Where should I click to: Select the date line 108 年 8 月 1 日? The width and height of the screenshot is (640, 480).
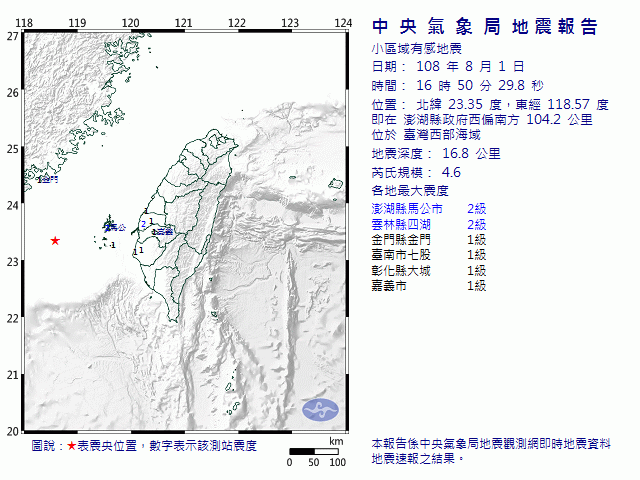(448, 66)
